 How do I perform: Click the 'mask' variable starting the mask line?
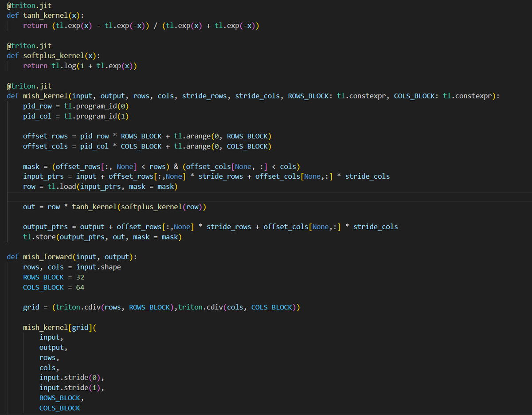pos(31,167)
